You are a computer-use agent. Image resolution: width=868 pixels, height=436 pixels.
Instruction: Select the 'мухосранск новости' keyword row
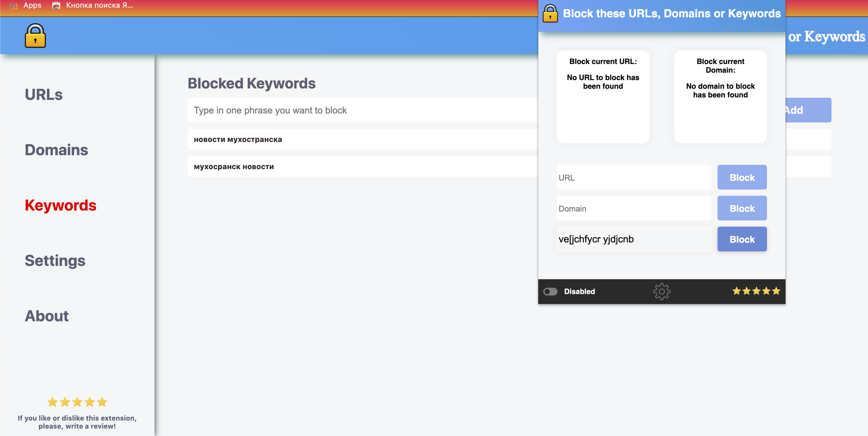click(363, 166)
